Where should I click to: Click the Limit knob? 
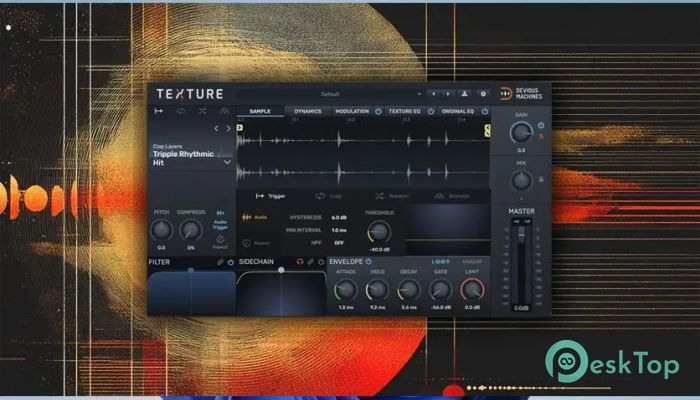click(472, 290)
